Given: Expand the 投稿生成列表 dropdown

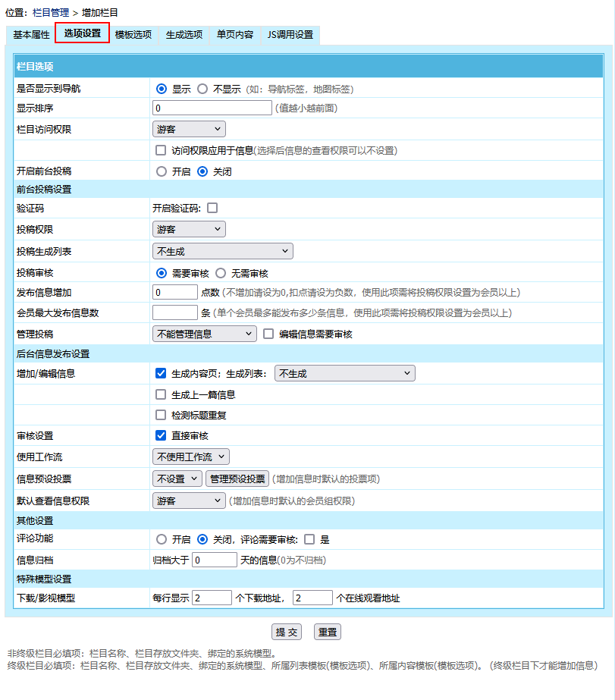Looking at the screenshot, I should (222, 251).
